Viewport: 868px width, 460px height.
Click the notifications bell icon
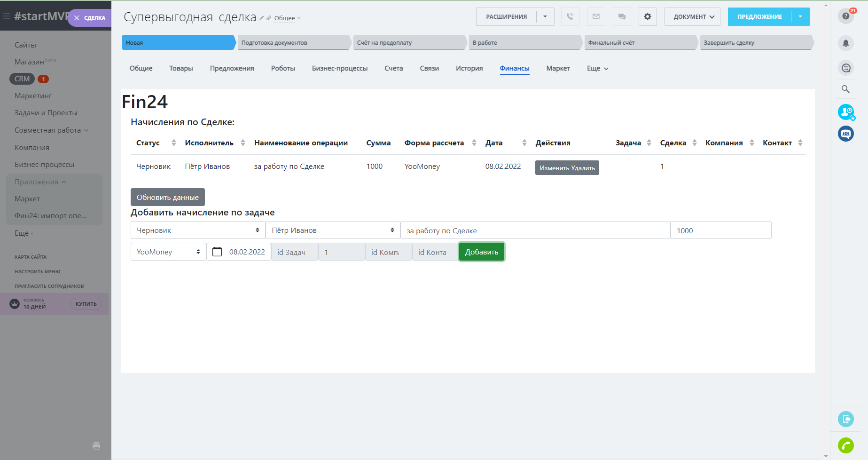tap(845, 43)
